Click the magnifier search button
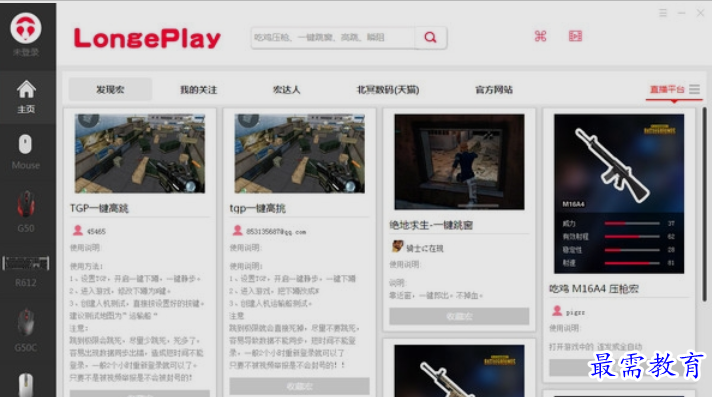This screenshot has height=397, width=712. (430, 37)
